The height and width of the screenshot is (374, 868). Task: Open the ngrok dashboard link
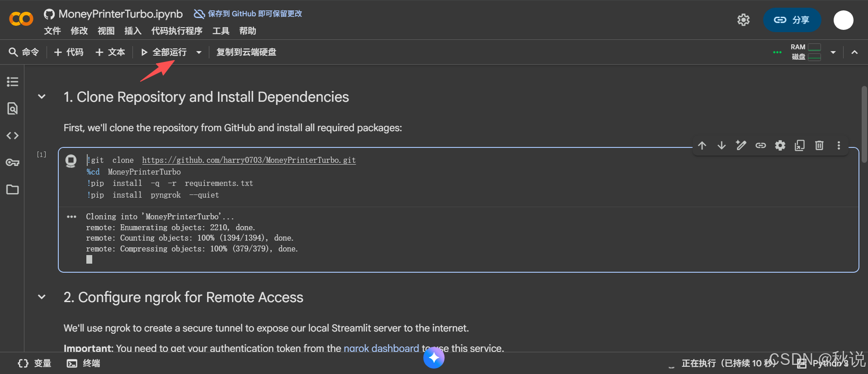point(382,348)
